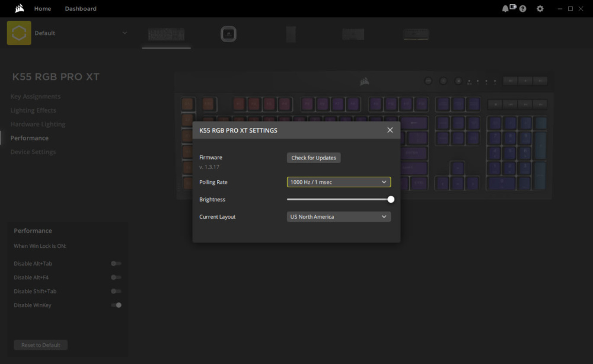The height and width of the screenshot is (364, 593).
Task: Go to the Dashboard tab
Action: pos(81,8)
